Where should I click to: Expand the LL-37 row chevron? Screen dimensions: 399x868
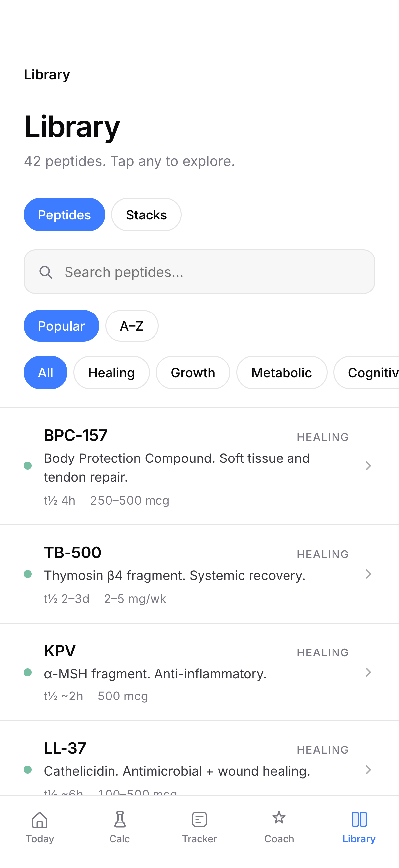[368, 771]
